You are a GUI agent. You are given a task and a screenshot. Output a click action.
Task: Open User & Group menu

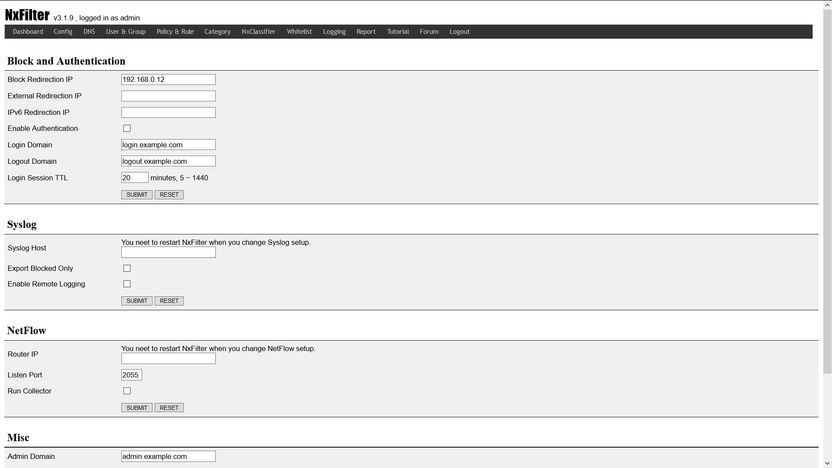pos(125,32)
